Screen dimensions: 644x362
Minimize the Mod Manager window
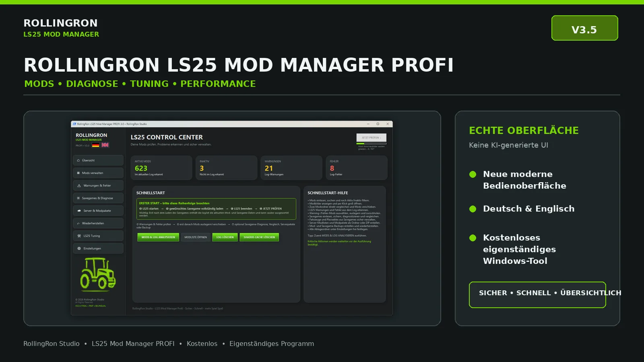pyautogui.click(x=368, y=124)
